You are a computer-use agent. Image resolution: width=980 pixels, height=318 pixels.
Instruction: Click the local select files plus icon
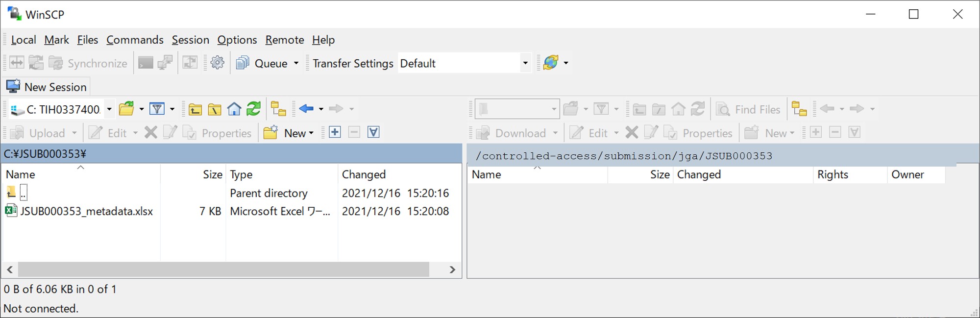click(335, 132)
